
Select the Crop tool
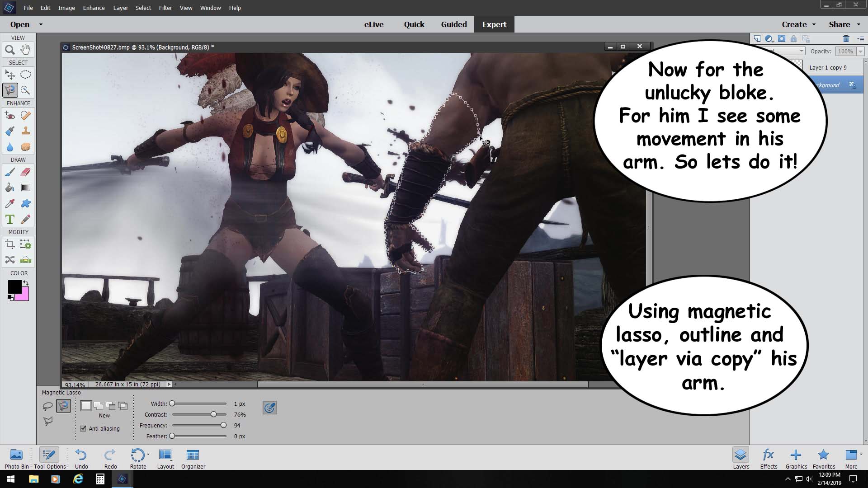[x=10, y=244]
